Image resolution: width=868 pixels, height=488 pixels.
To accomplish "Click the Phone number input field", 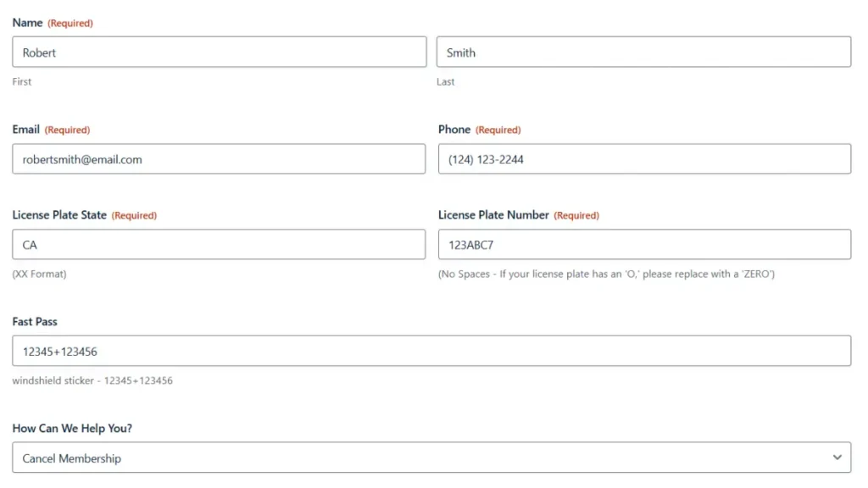I will point(644,158).
